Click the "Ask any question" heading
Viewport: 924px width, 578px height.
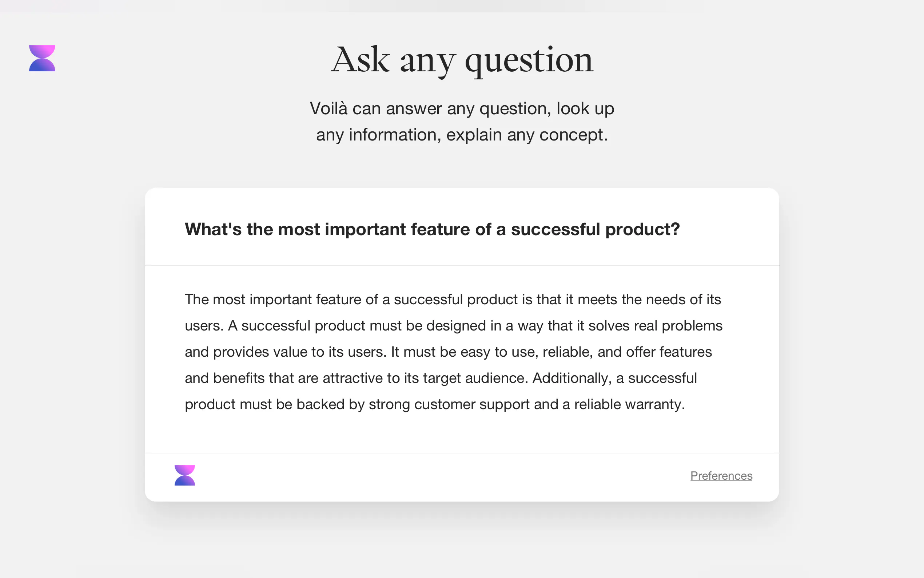(462, 60)
